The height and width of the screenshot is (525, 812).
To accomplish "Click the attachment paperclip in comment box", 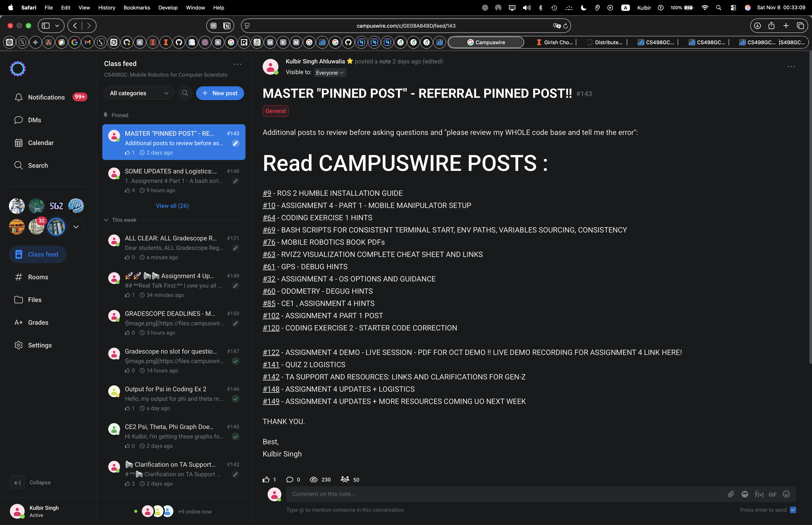I will [x=731, y=494].
